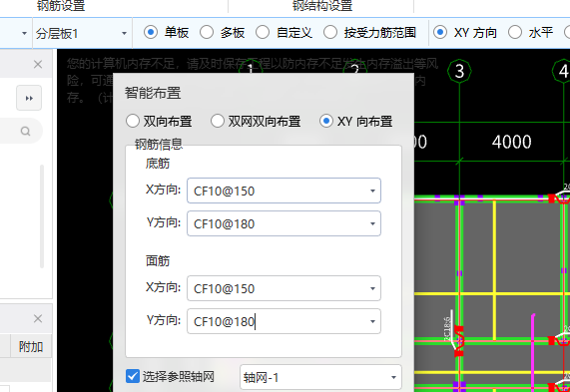Open the 分层板1 dropdown
This screenshot has width=570, height=392.
point(82,34)
